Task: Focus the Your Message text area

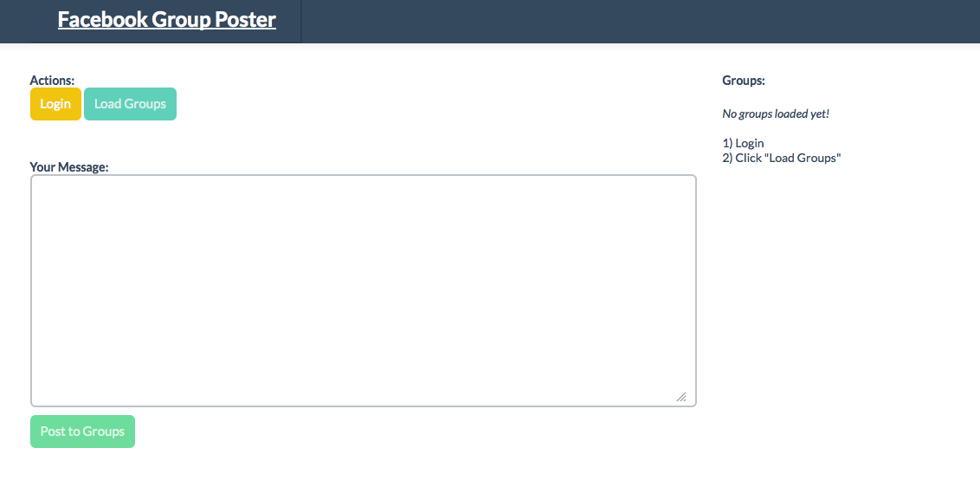Action: [363, 290]
